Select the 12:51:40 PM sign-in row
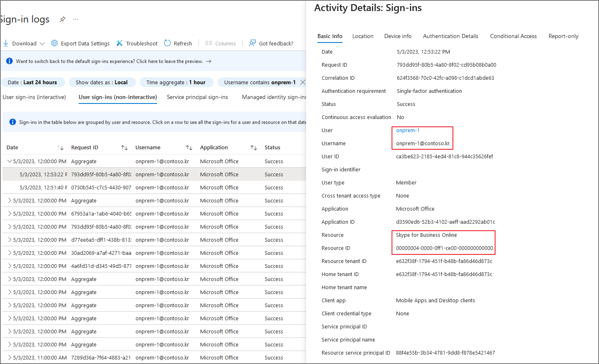The width and height of the screenshot is (599, 364). tap(154, 187)
